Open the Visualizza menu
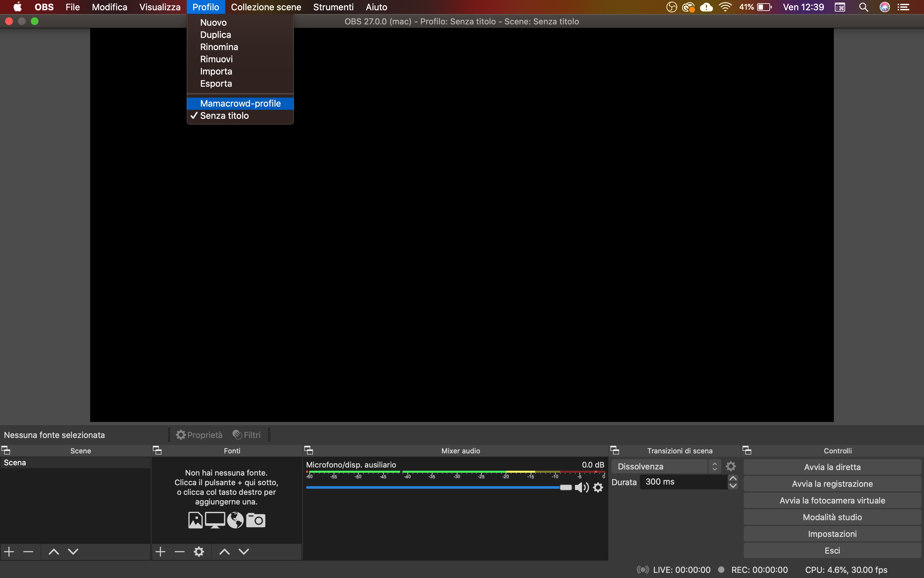The image size is (924, 578). click(x=159, y=7)
